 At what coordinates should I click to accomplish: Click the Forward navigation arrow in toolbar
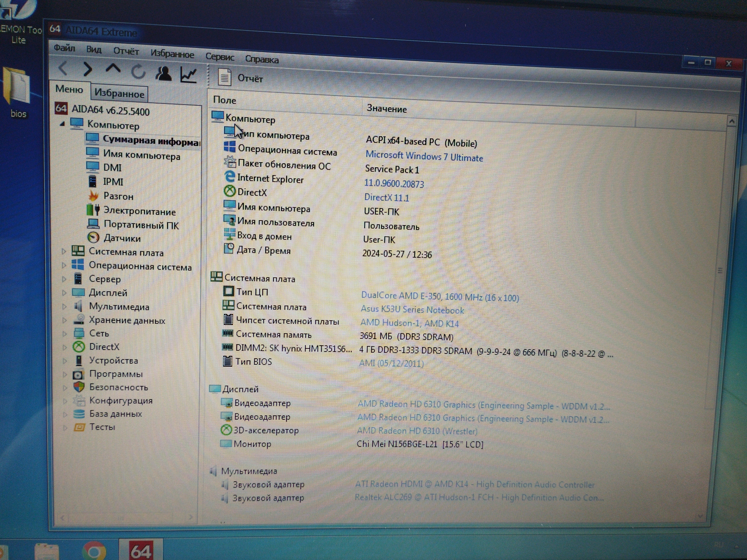coord(88,69)
